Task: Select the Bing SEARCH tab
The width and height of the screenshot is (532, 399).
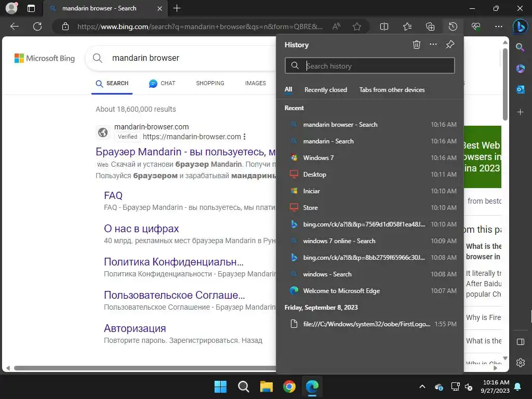Action: pos(112,84)
